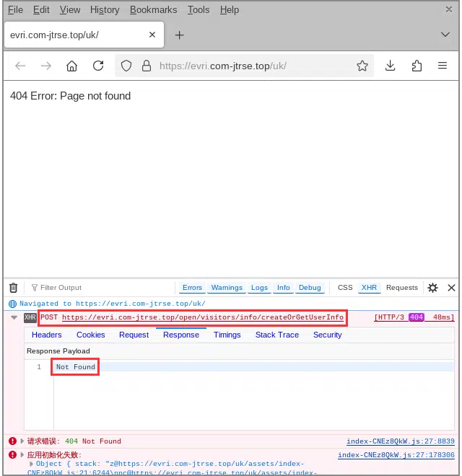Close the browser window
The image size is (462, 476).
[x=448, y=9]
